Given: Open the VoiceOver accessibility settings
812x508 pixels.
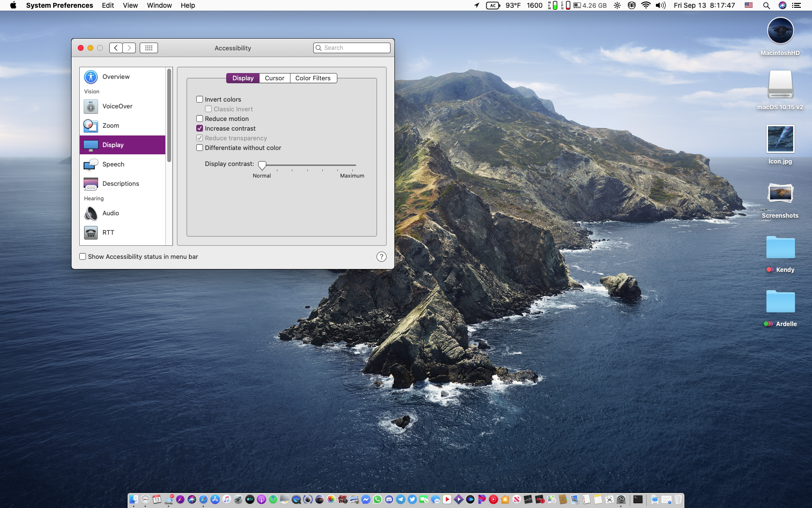Looking at the screenshot, I should point(117,106).
